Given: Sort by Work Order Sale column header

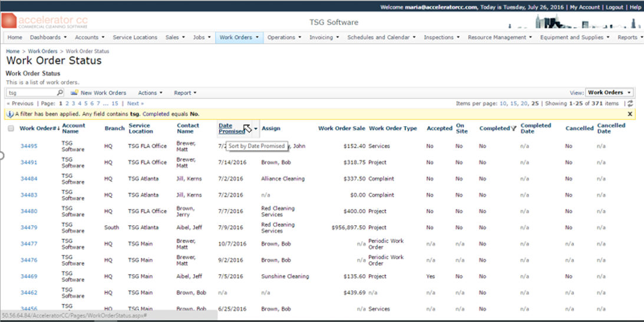Looking at the screenshot, I should [x=341, y=128].
